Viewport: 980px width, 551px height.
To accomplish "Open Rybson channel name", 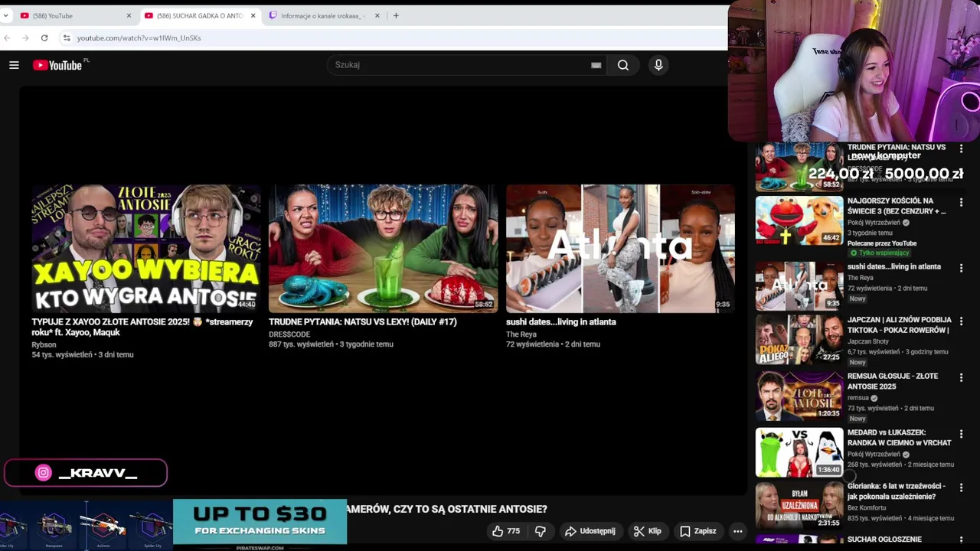I will click(44, 345).
